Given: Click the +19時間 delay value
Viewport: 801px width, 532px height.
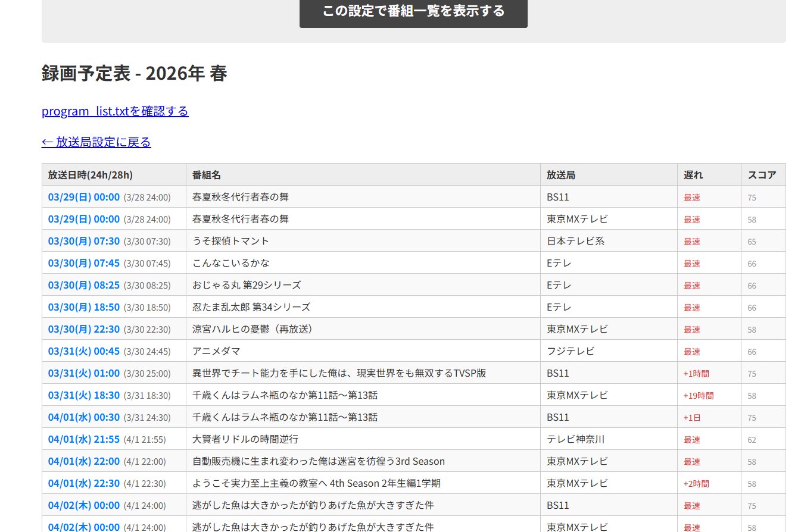Looking at the screenshot, I should click(699, 396).
